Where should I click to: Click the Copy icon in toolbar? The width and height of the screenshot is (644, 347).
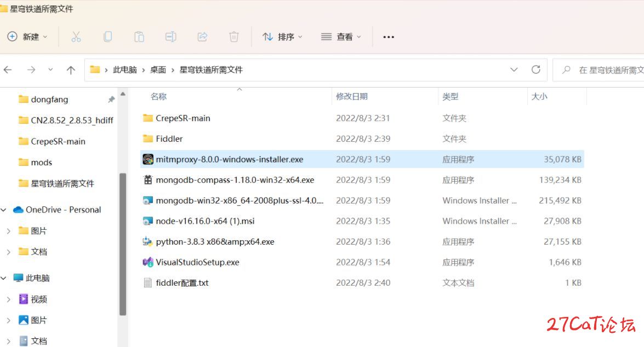107,37
